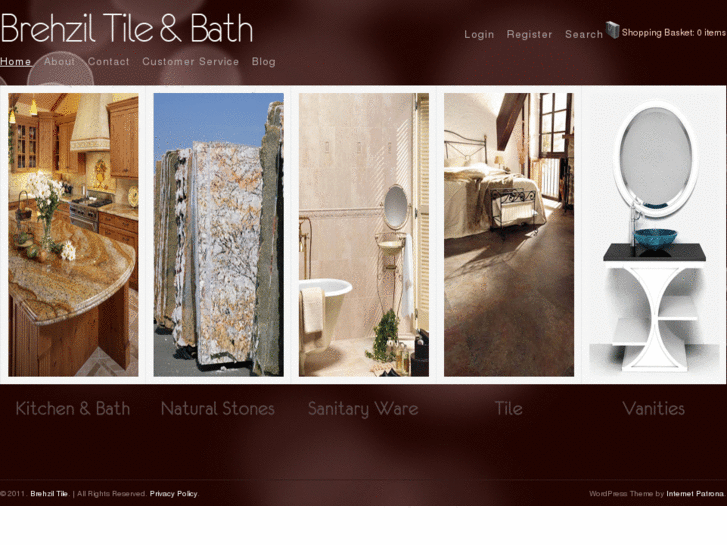The height and width of the screenshot is (545, 727).
Task: Click the Brehzil Tile & Bath site title
Action: click(127, 28)
